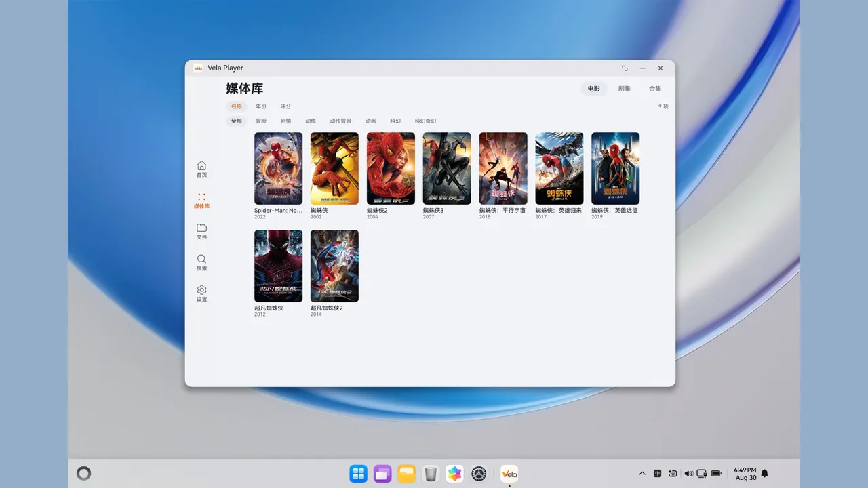Screen dimensions: 868x488
Task: Open the 蜘蛛侠3 2007 poster
Action: [x=447, y=168]
